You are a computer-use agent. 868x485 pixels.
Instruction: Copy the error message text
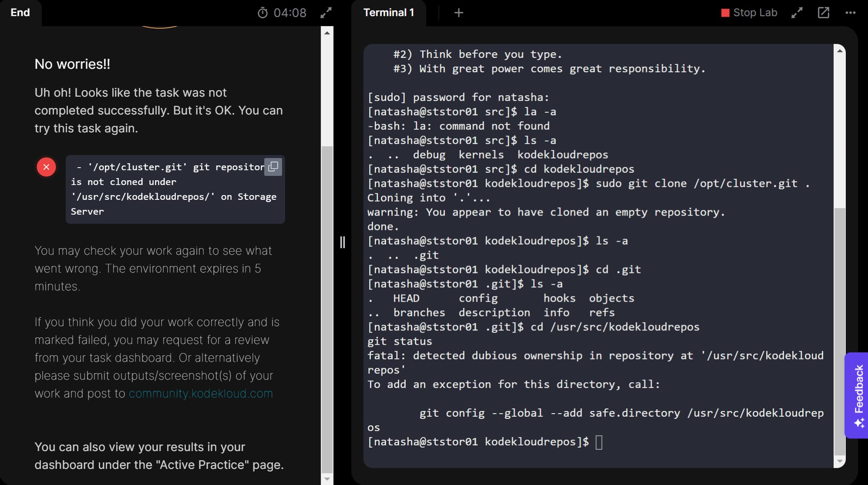273,167
